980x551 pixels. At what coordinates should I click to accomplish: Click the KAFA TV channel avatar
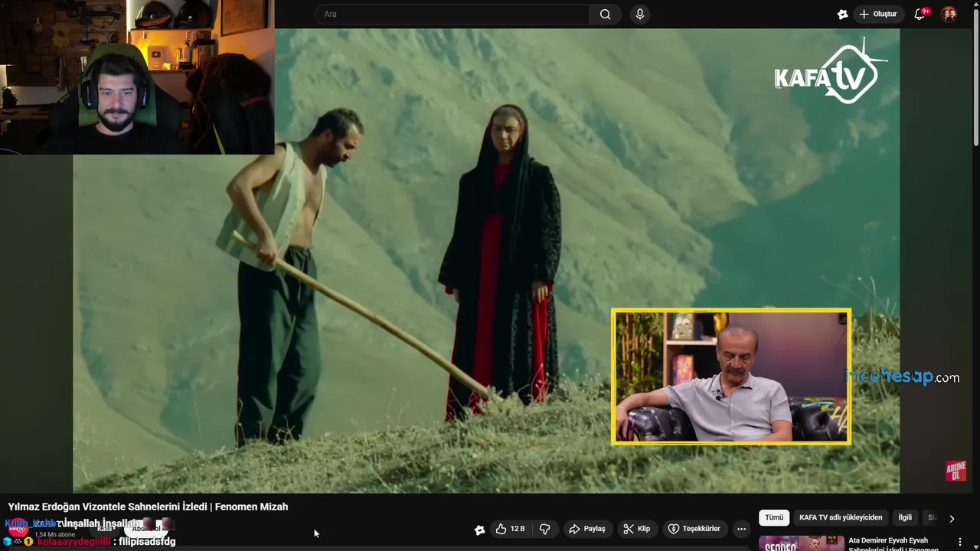pos(18,529)
